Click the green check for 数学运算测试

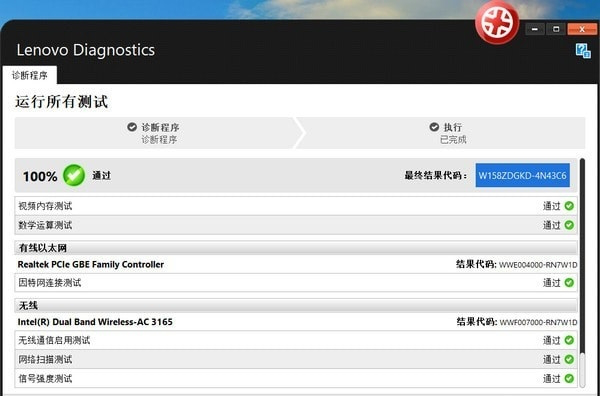click(569, 225)
